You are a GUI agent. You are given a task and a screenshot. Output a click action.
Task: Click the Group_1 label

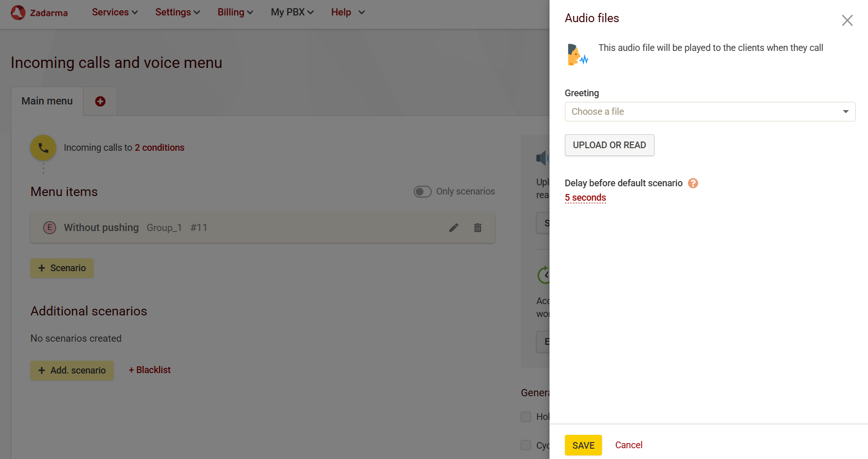tap(164, 227)
